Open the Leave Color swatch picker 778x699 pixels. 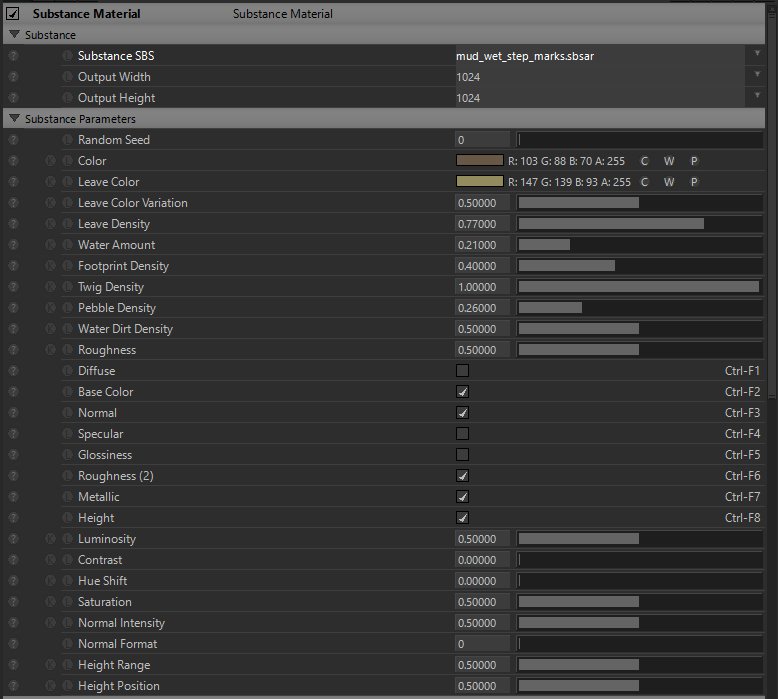[x=479, y=182]
